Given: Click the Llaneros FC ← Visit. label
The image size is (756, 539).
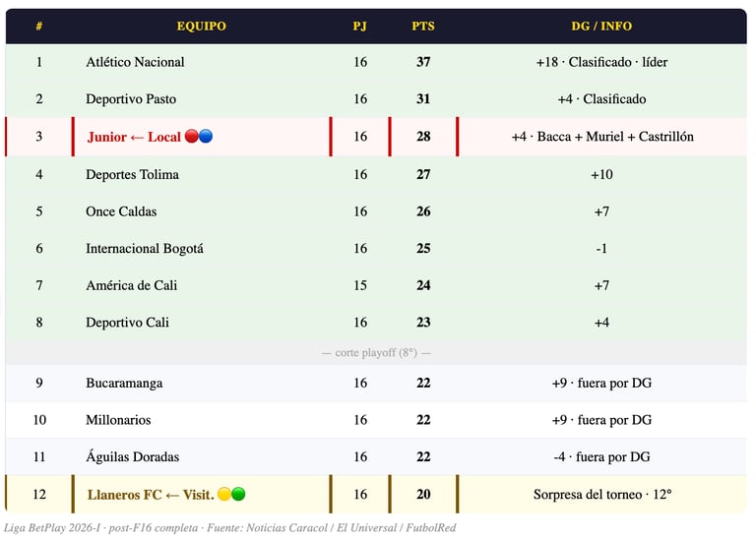Looking at the screenshot, I should coord(150,494).
